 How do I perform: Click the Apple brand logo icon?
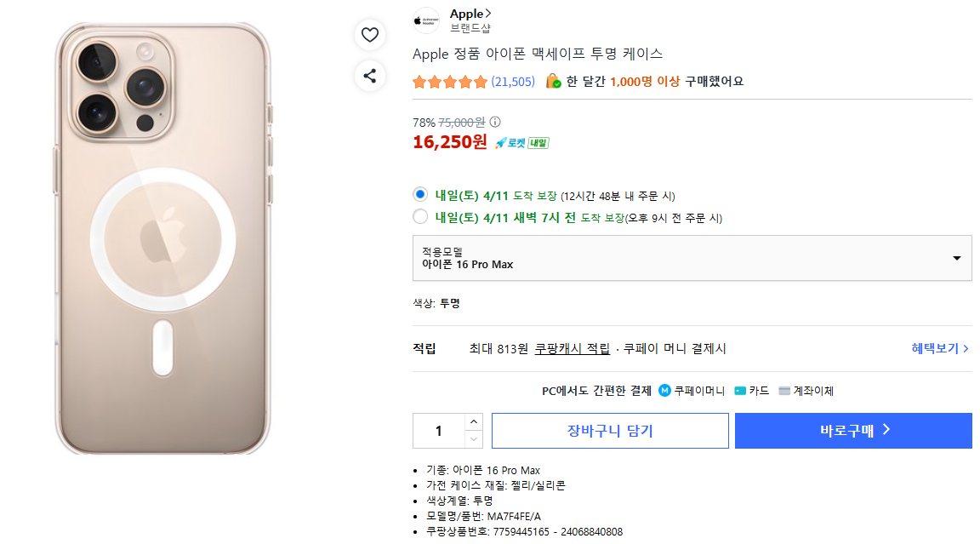click(426, 20)
